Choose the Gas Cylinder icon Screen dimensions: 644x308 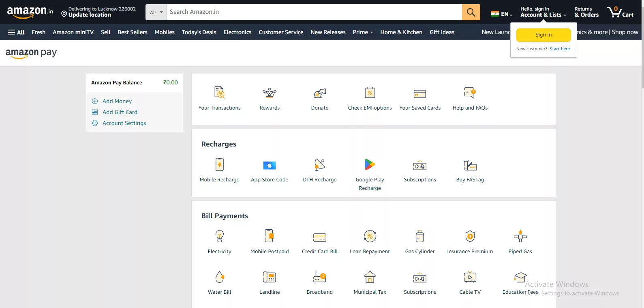coord(420,236)
